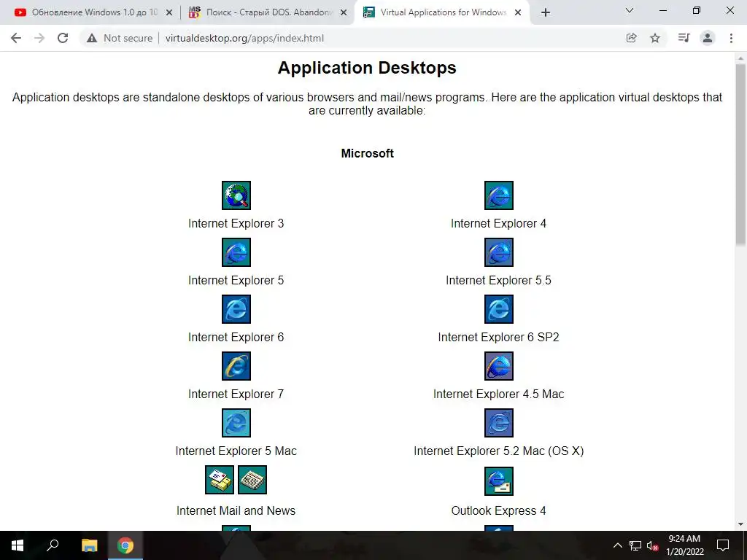747x560 pixels.
Task: Open the Outlook Express 4 icon
Action: coord(499,481)
